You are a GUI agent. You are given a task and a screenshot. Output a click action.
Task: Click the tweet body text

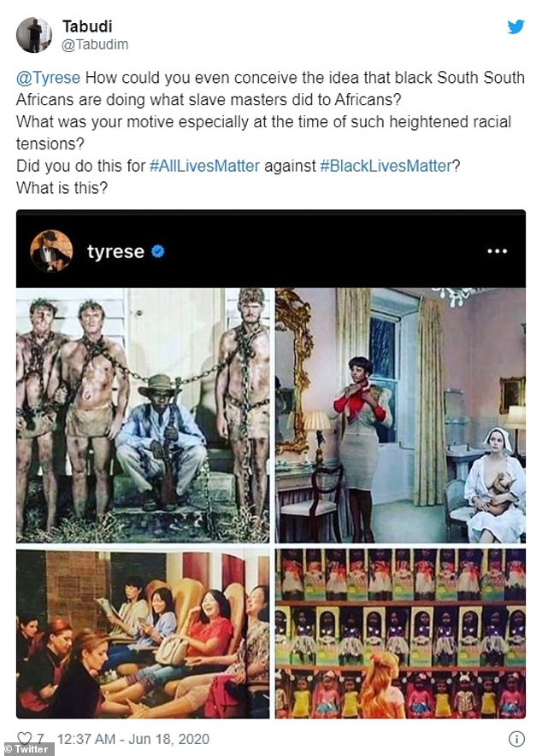click(270, 132)
